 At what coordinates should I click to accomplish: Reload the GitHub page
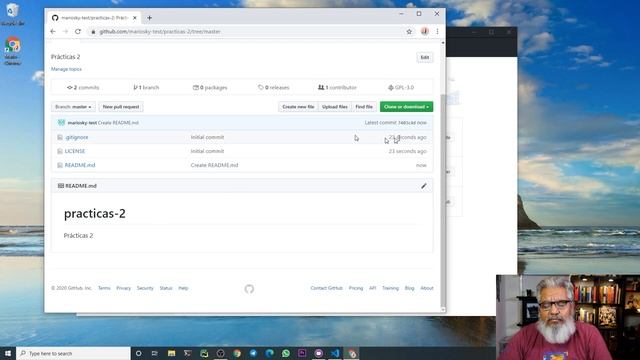pyautogui.click(x=78, y=31)
